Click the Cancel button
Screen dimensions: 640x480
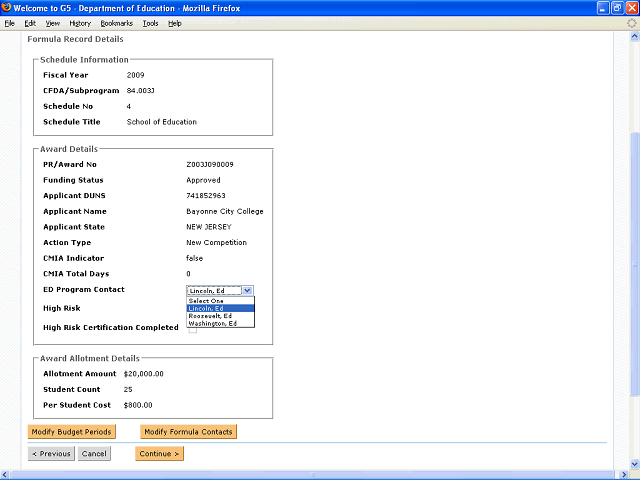pos(94,453)
